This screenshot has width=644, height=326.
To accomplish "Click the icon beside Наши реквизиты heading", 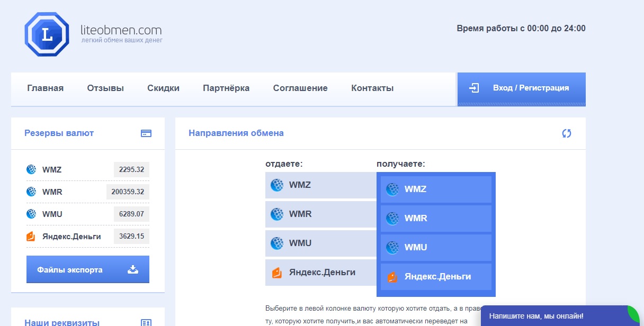I will [x=146, y=322].
